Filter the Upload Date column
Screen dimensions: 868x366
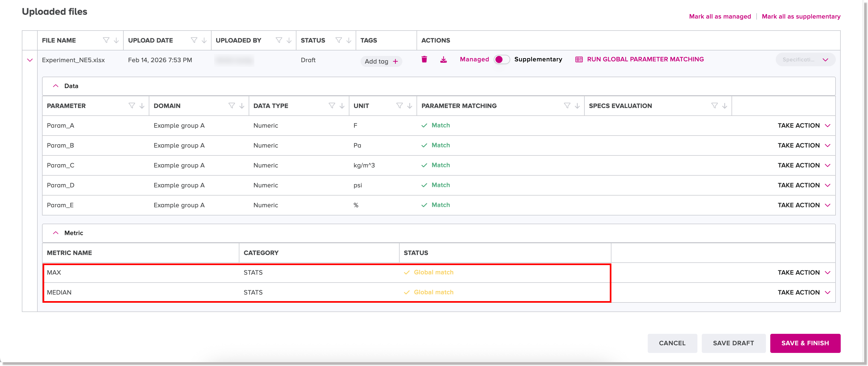pos(194,40)
